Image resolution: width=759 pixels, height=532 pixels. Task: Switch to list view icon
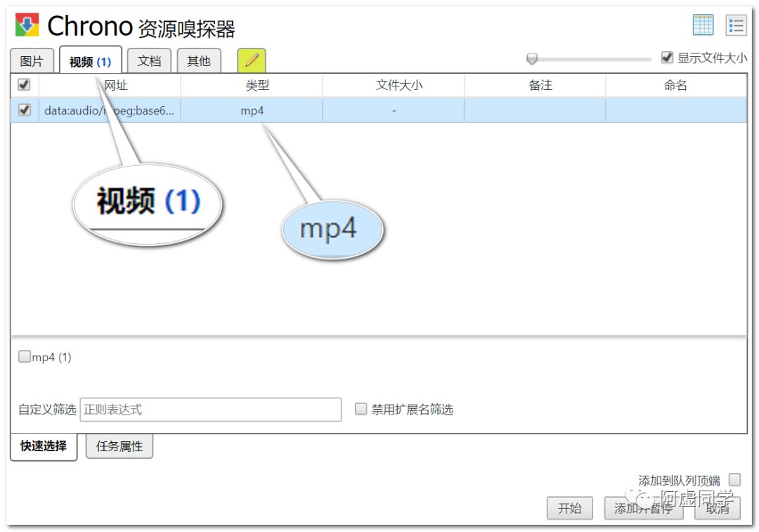737,25
